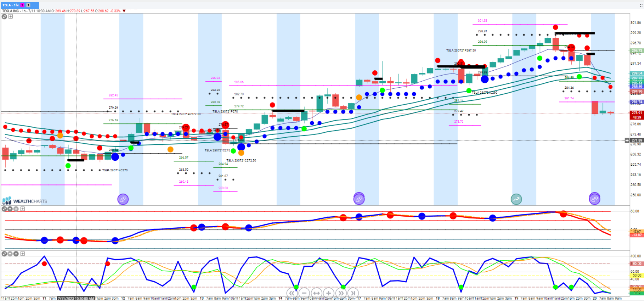
Task: Click the 281.74 price tag on the axis
Action: (x=637, y=102)
